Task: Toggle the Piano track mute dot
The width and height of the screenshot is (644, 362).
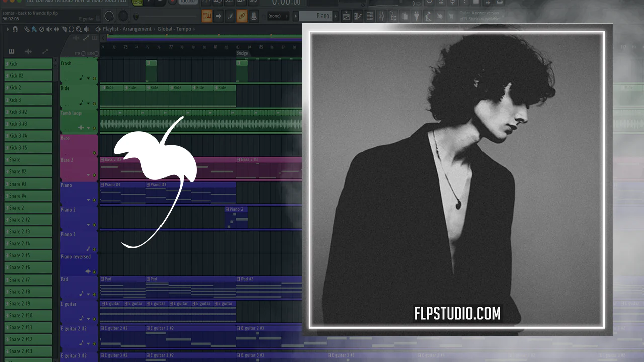Action: pos(94,200)
